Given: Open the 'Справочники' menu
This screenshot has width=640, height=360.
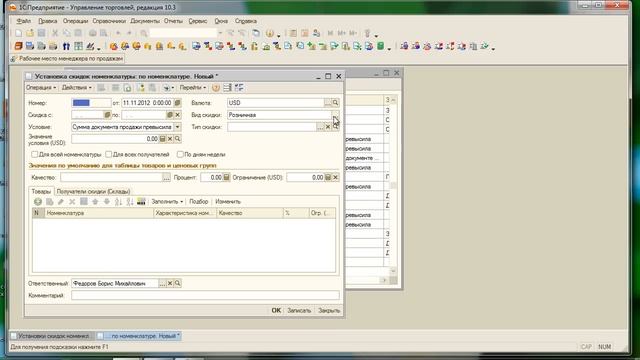Looking at the screenshot, I should (109, 21).
